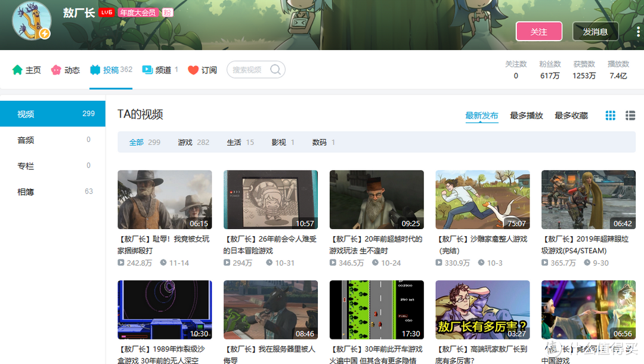Screen dimensions: 644x364
Task: Click the clock icon by 9-30
Action: pyautogui.click(x=587, y=263)
